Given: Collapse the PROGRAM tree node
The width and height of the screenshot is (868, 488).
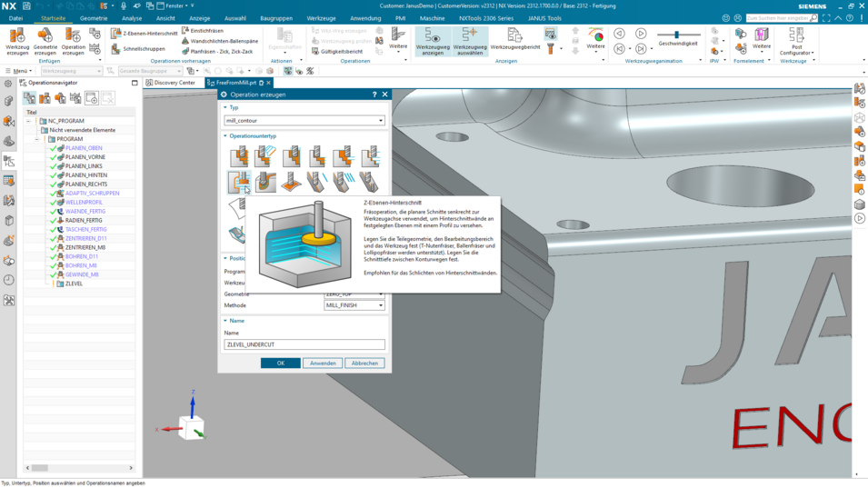Looking at the screenshot, I should [x=37, y=139].
